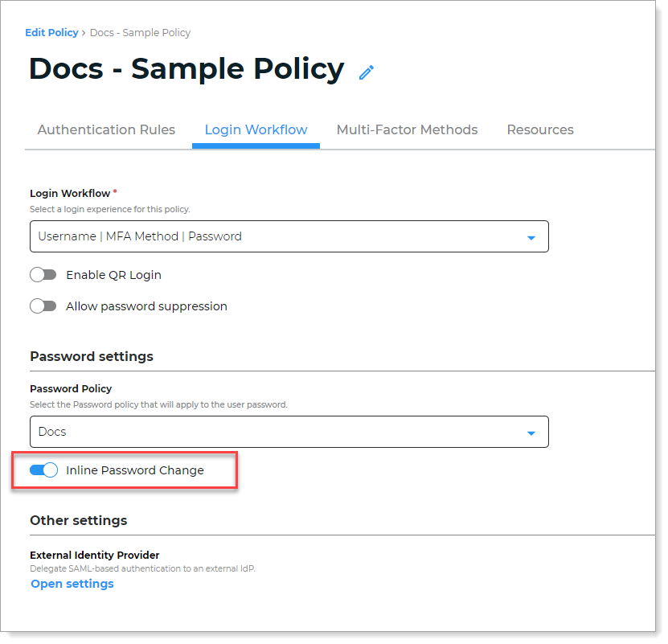The width and height of the screenshot is (668, 644).
Task: Turn on Allow password suppression switch
Action: point(43,306)
